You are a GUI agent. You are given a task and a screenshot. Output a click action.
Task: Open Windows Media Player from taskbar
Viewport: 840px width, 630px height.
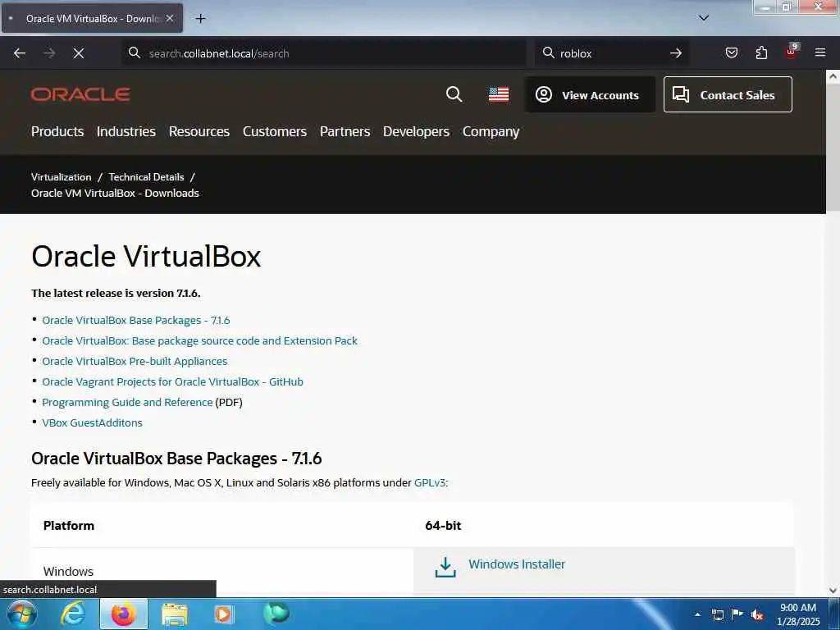coord(223,614)
